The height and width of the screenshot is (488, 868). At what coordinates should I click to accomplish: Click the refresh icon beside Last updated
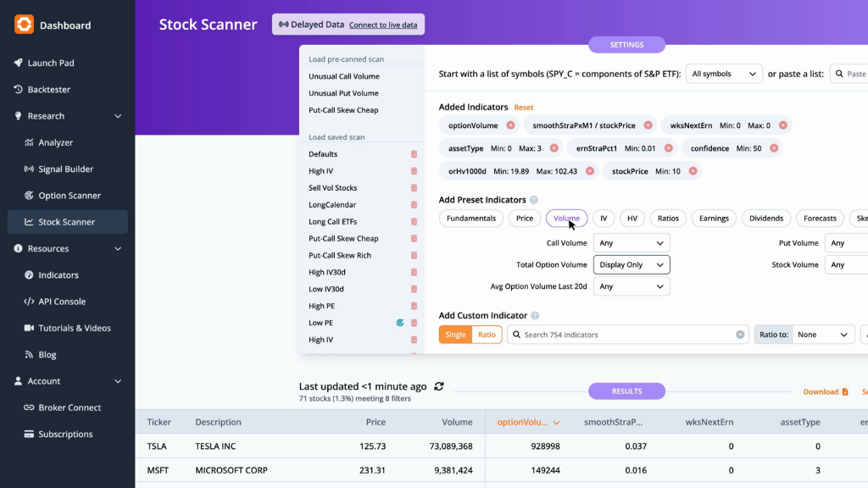coord(439,386)
